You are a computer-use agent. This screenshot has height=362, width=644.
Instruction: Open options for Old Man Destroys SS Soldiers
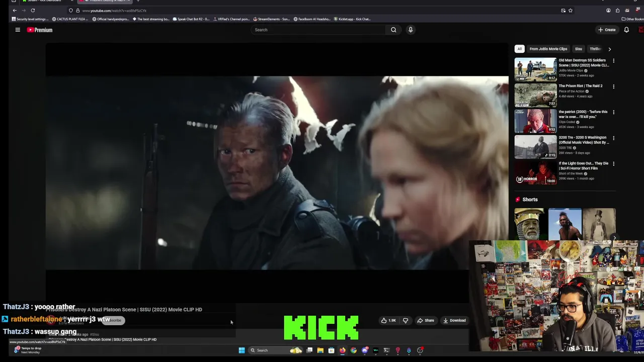[613, 61]
